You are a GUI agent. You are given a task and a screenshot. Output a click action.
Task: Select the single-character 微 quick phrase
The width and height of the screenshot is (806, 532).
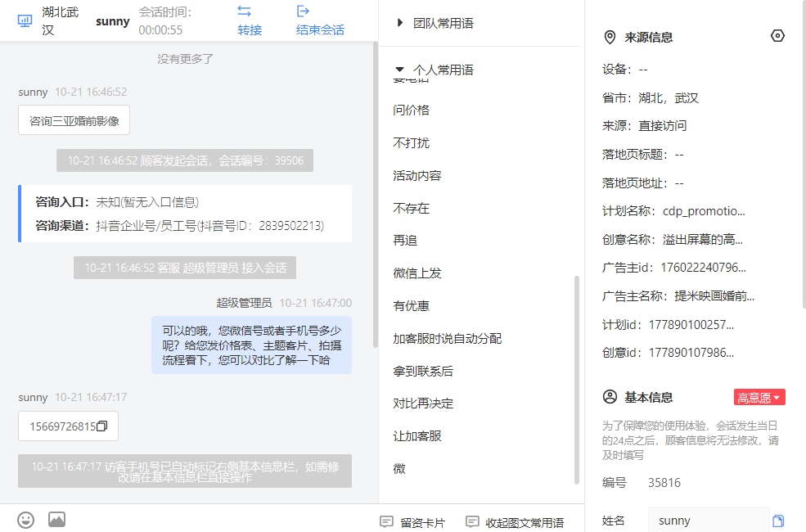(x=399, y=469)
